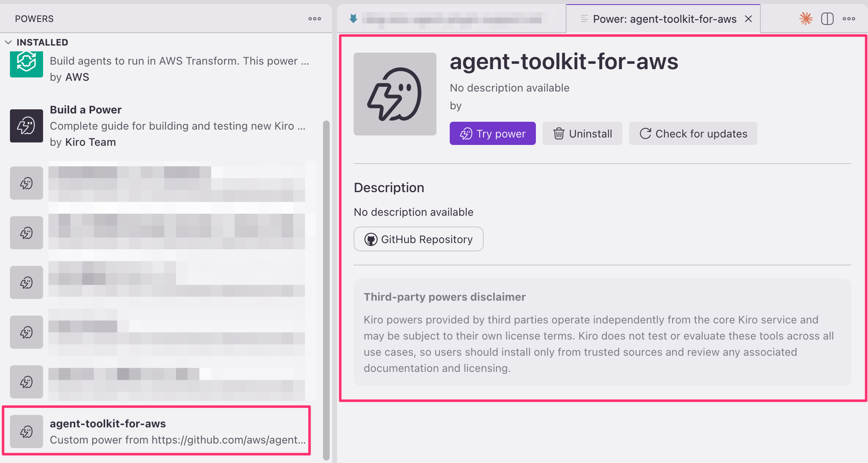868x463 pixels.
Task: Switch to the Power: agent-toolkit-for-aws tab
Action: (x=664, y=19)
